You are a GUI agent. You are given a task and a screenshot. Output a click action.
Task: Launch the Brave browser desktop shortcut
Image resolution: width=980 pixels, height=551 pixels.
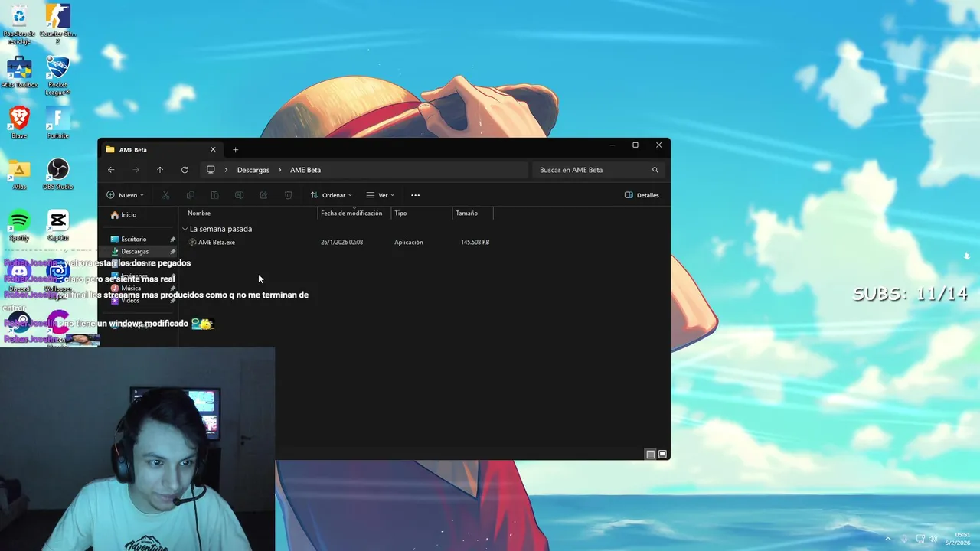[19, 122]
